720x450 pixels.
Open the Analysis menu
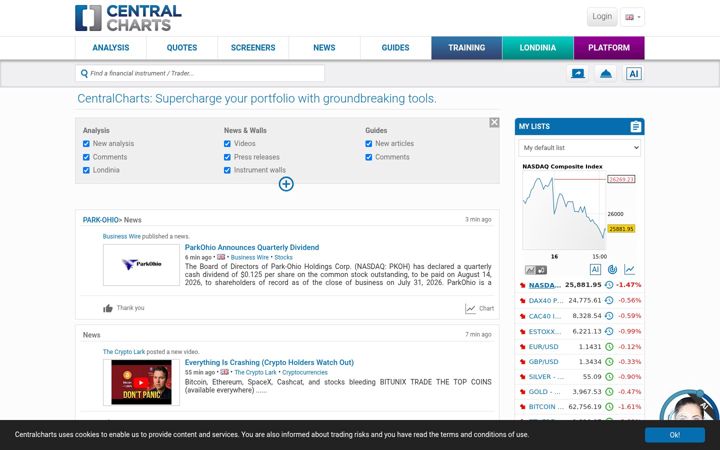[x=111, y=48]
